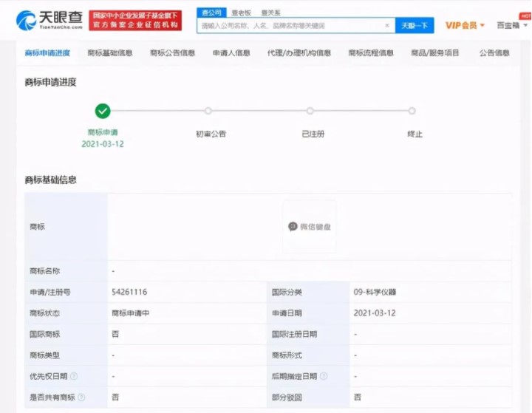532x413 pixels.
Task: Click help icon next to 后期指定日期
Action: [x=324, y=376]
